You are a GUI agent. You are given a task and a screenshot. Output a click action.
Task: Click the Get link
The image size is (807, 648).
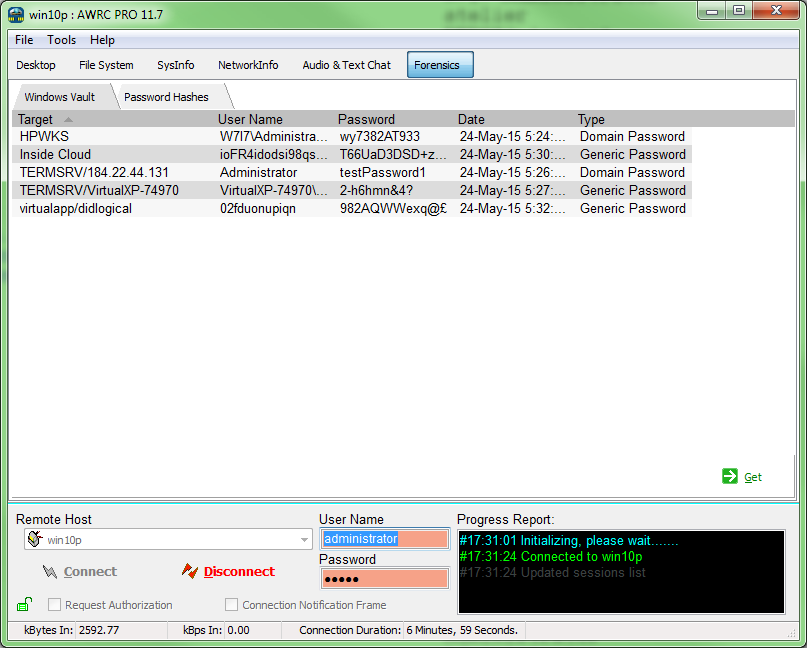pyautogui.click(x=753, y=477)
